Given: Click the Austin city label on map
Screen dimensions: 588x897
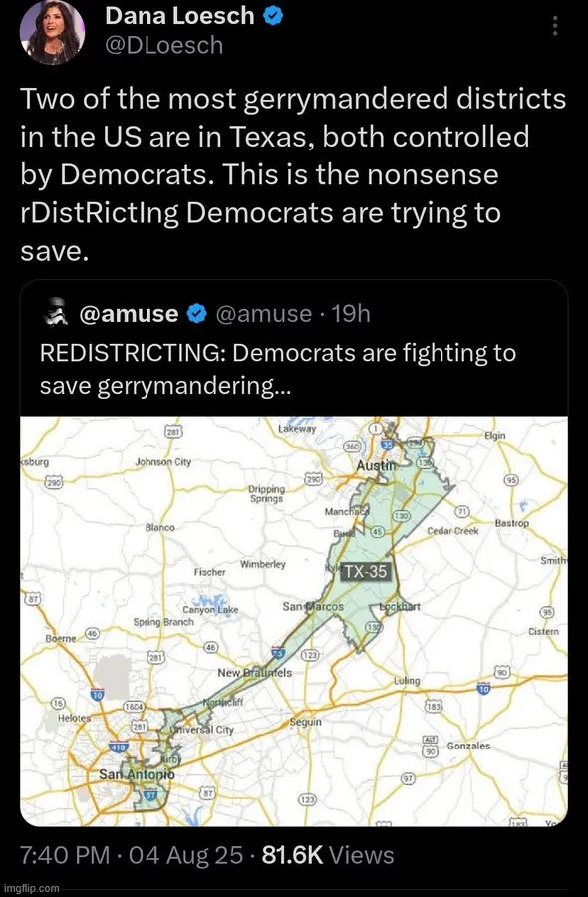Looking at the screenshot, I should pyautogui.click(x=376, y=466).
